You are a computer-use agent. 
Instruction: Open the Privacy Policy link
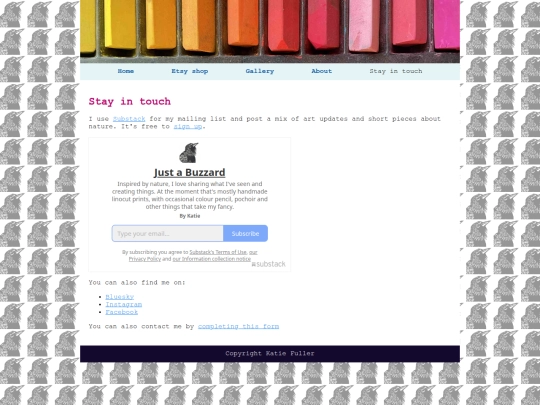[x=145, y=259]
